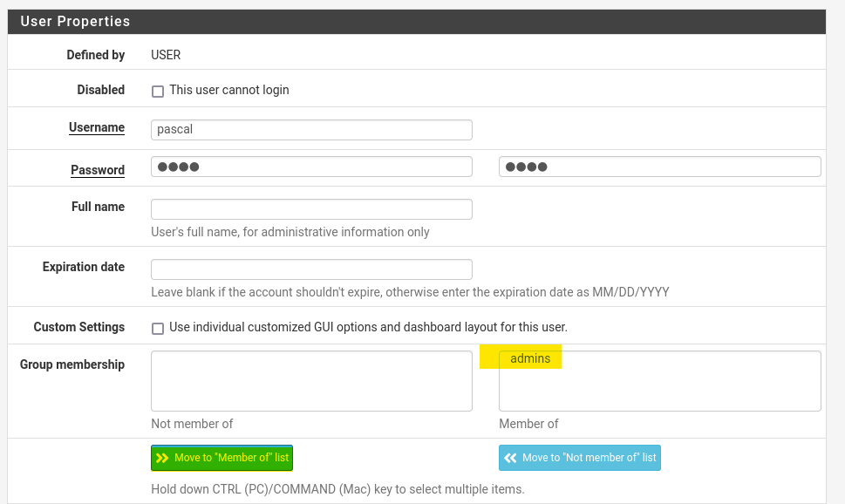Click the underlined Username label
The height and width of the screenshot is (504, 845).
point(97,127)
